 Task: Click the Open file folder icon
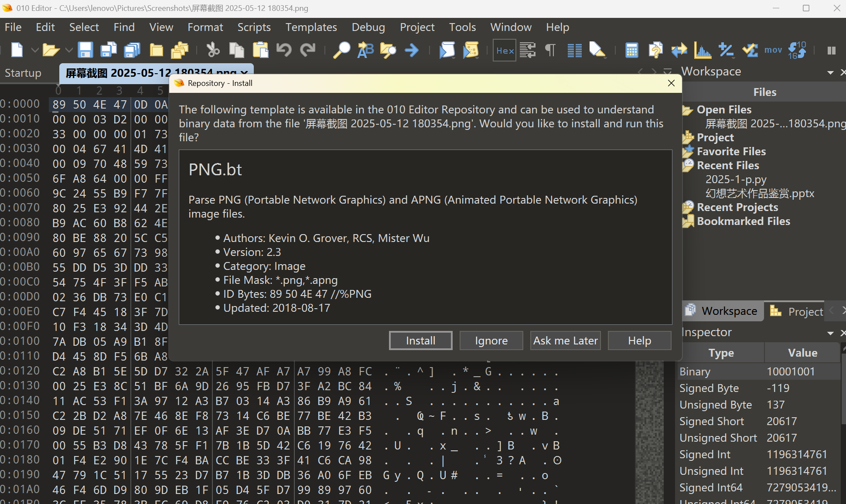pyautogui.click(x=51, y=50)
